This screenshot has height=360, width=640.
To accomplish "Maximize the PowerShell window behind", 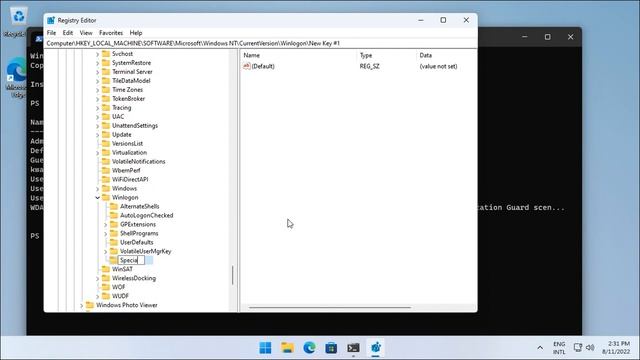I will click(x=547, y=37).
